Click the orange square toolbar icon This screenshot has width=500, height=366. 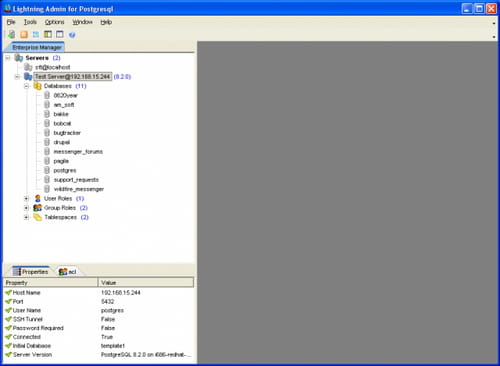pyautogui.click(x=24, y=34)
